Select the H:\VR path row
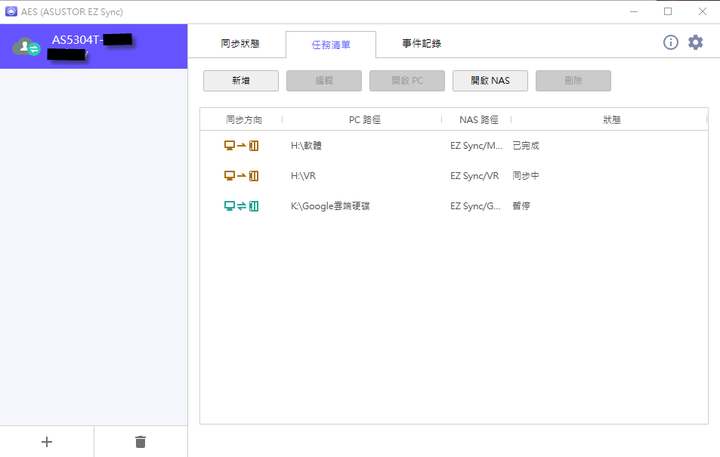Image resolution: width=720 pixels, height=457 pixels. [x=303, y=176]
